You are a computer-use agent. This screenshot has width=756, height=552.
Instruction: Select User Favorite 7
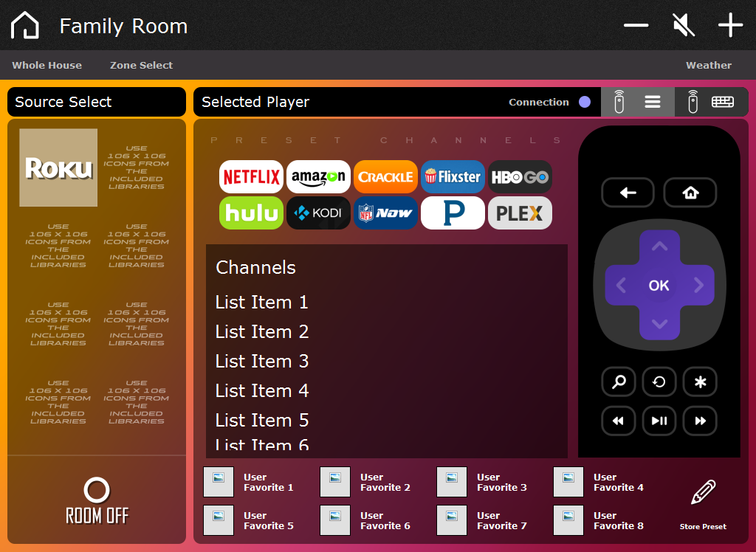click(482, 520)
